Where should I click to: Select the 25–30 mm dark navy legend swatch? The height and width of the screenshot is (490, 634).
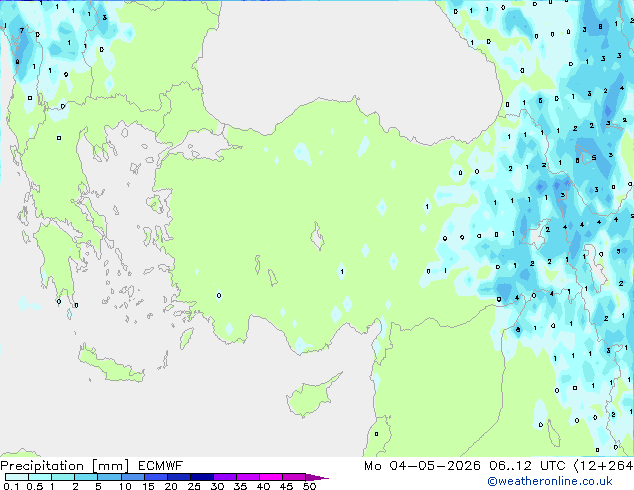click(x=201, y=477)
